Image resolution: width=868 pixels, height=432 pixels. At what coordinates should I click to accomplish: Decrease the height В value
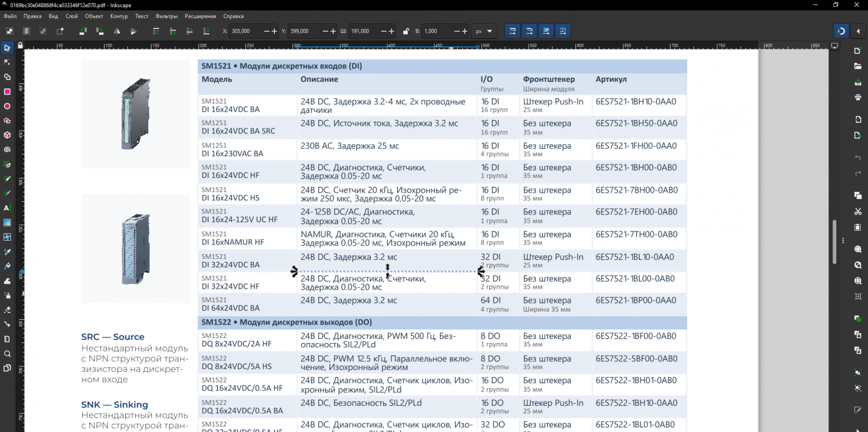(456, 31)
